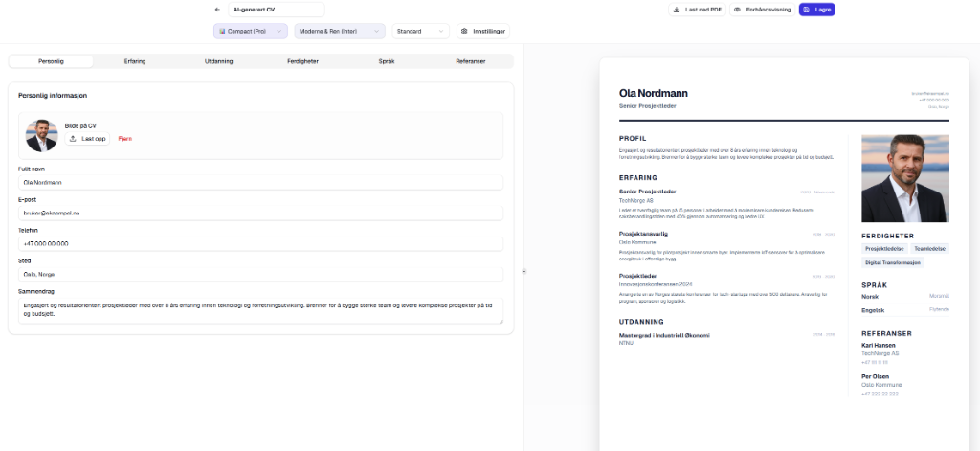Go back using the left arrow icon

point(217,10)
